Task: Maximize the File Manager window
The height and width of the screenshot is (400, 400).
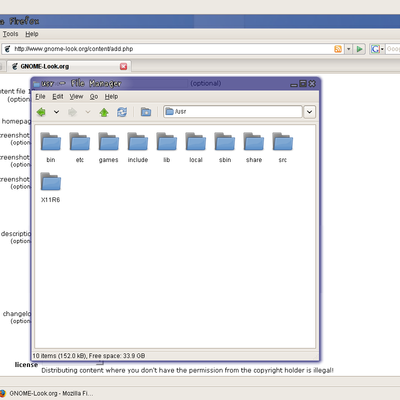Action: point(303,83)
